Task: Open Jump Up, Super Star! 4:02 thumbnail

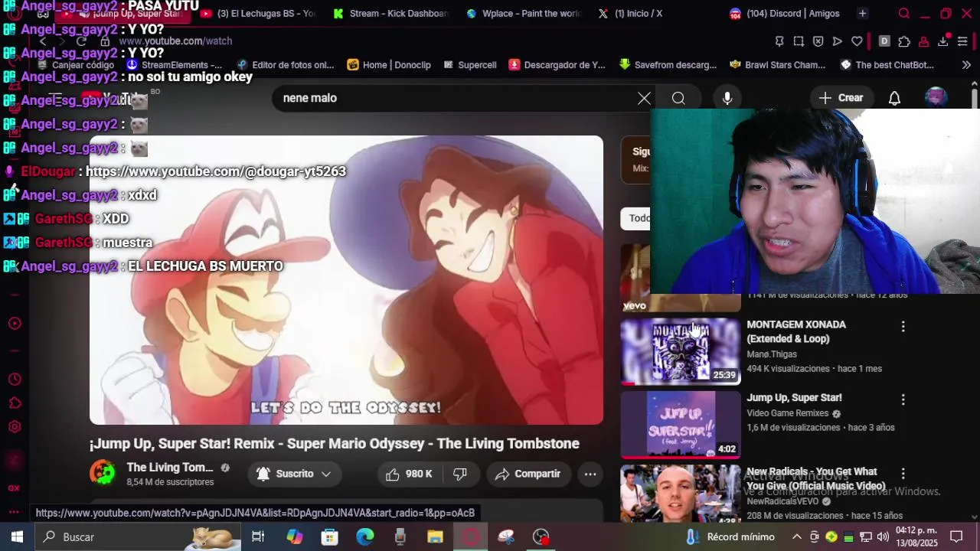Action: pos(680,424)
